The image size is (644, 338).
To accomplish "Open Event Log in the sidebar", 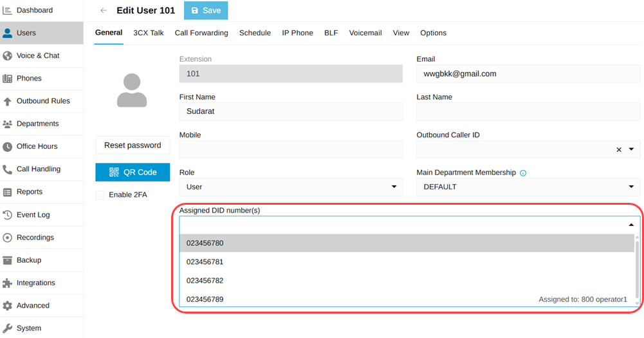I will tap(41, 214).
